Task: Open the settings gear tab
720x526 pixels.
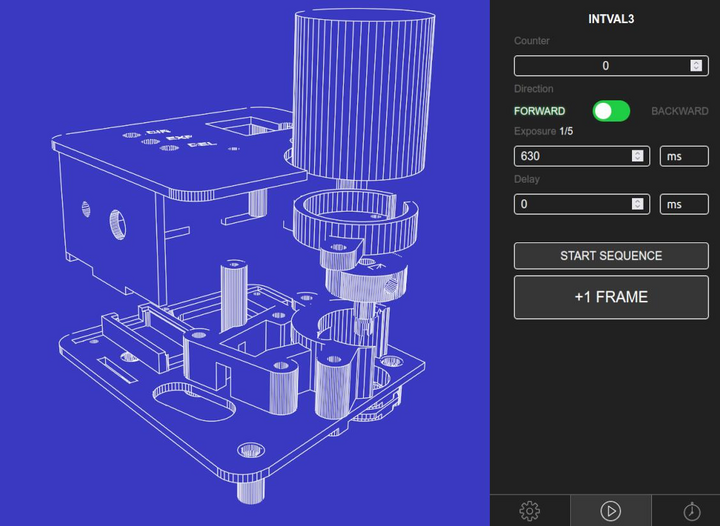Action: [530, 511]
